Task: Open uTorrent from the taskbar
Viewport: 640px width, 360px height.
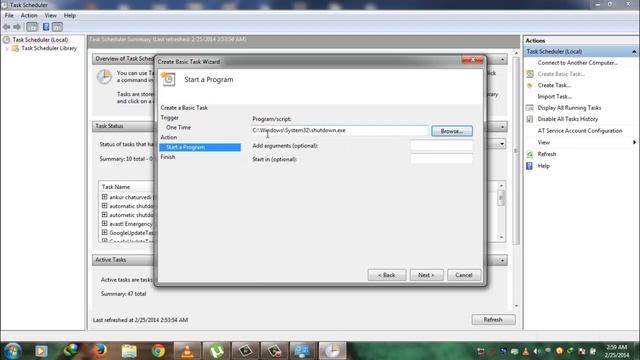Action: tap(216, 351)
